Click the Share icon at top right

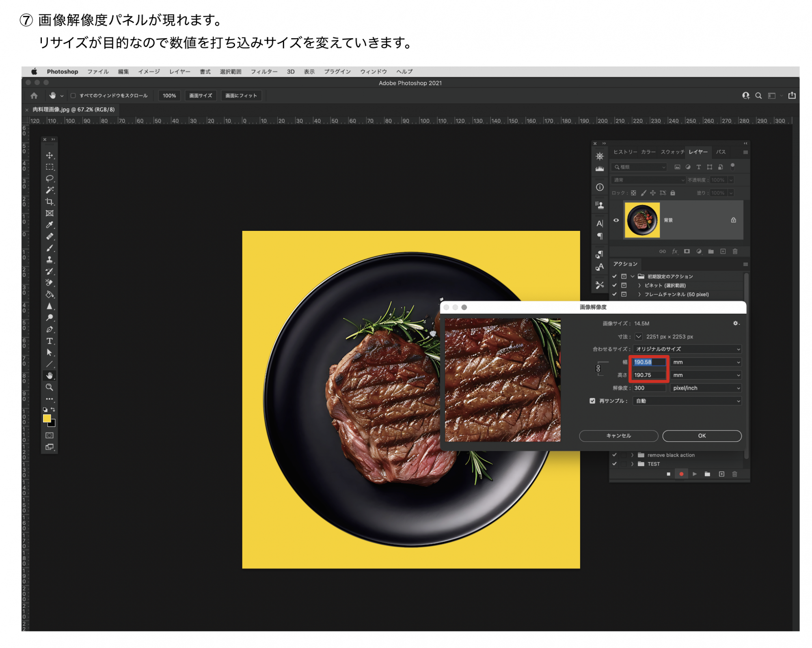coord(792,95)
